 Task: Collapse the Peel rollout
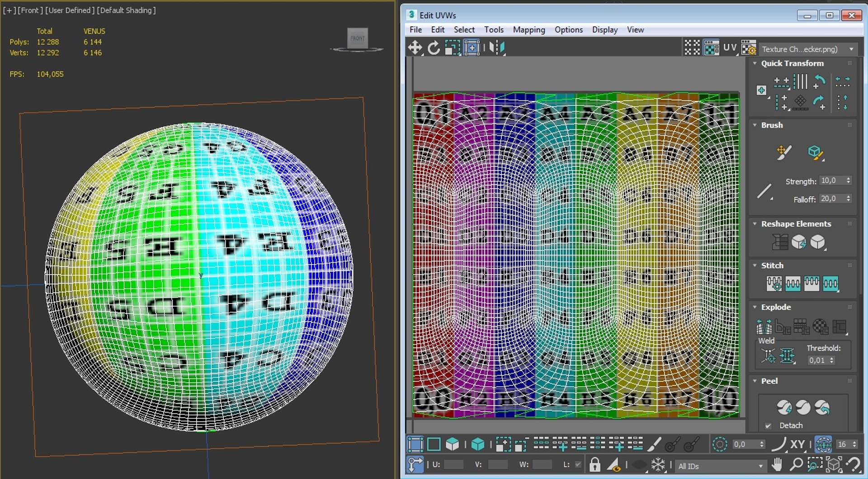(755, 381)
